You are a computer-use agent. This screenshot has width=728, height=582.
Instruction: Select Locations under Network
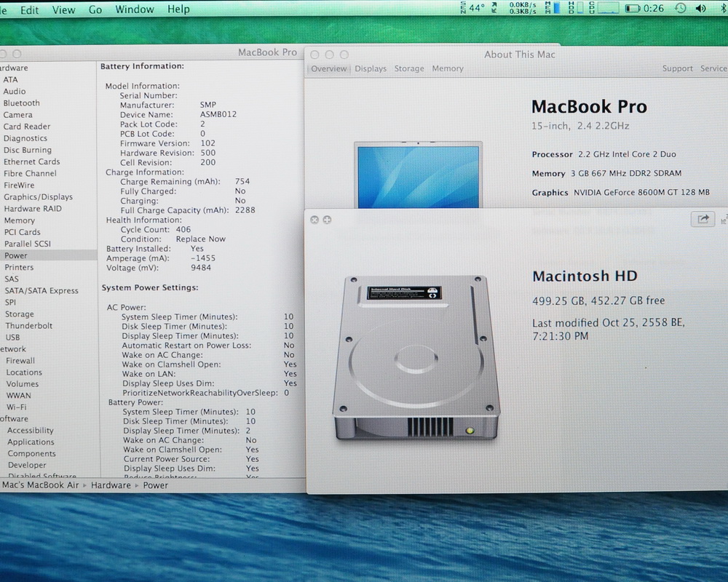tap(24, 372)
